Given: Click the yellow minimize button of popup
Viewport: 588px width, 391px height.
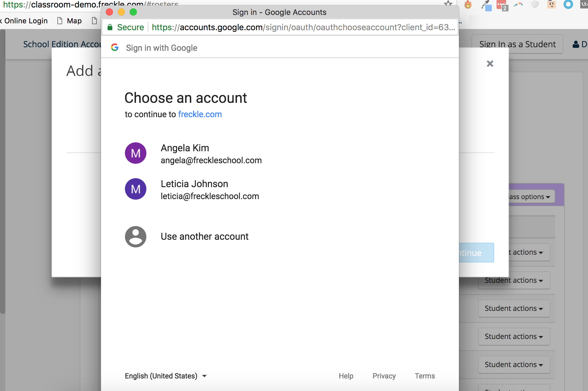Looking at the screenshot, I should (121, 12).
